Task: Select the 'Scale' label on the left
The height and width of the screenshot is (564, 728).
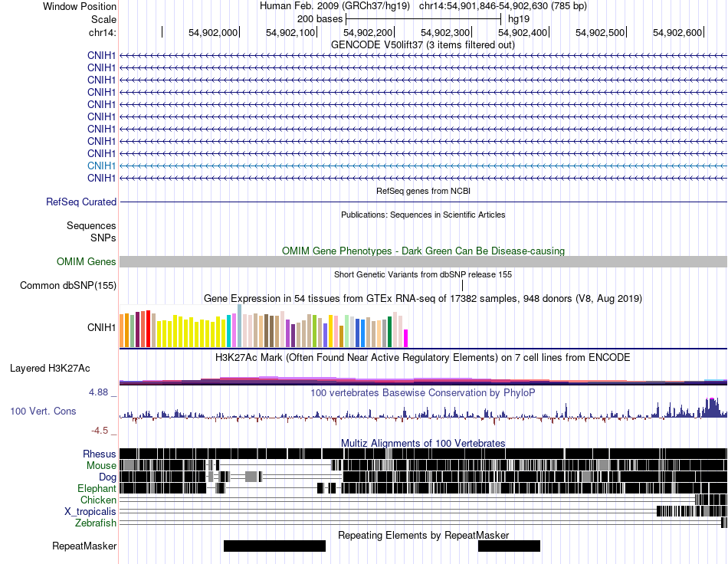Action: [103, 19]
